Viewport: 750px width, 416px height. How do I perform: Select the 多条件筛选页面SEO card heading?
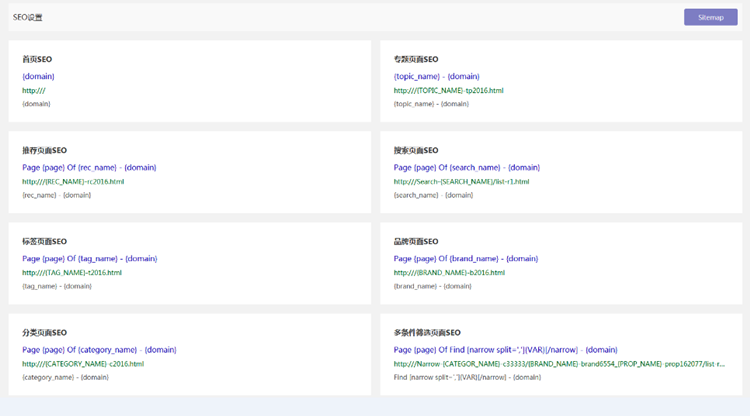(x=427, y=332)
